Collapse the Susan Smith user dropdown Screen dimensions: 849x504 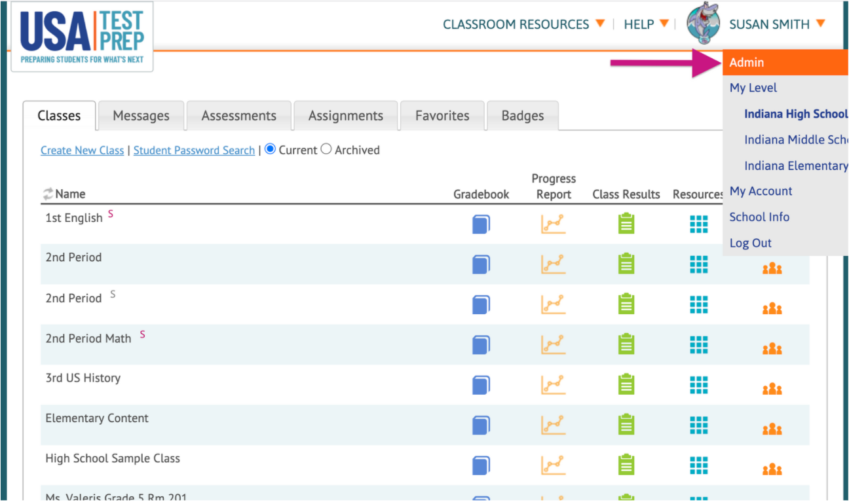point(777,24)
